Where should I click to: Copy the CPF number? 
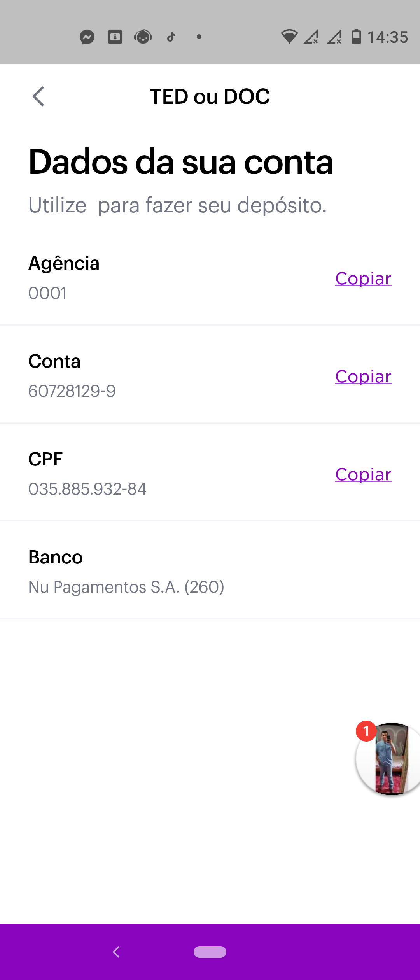363,474
